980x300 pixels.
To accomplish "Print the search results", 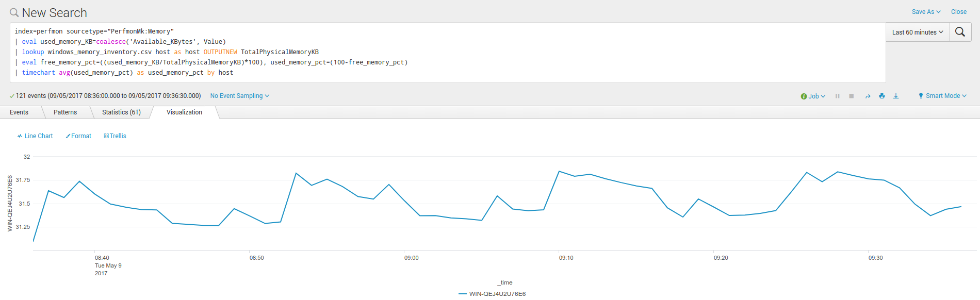I will (x=882, y=96).
